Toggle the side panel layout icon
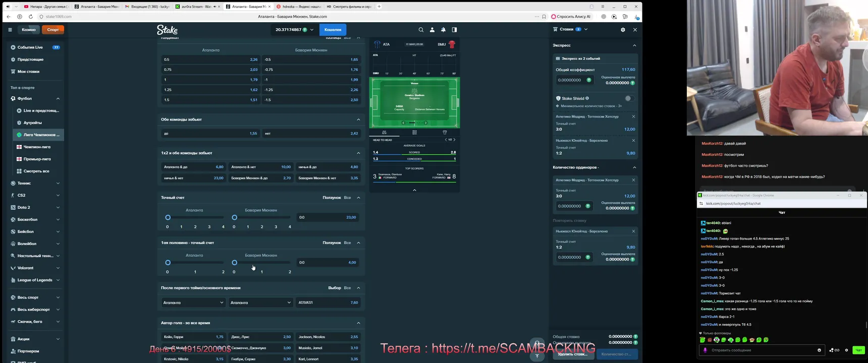868x363 pixels. [x=454, y=30]
